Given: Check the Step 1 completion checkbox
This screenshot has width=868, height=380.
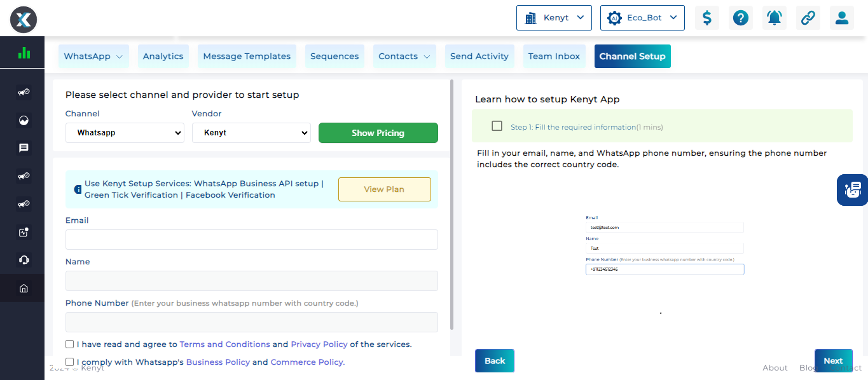Looking at the screenshot, I should click(497, 126).
